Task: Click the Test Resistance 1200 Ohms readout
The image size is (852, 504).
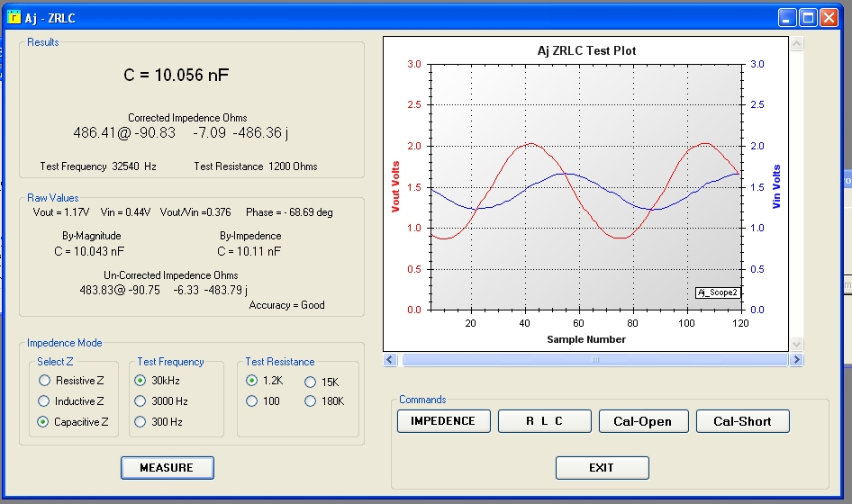Action: click(256, 166)
